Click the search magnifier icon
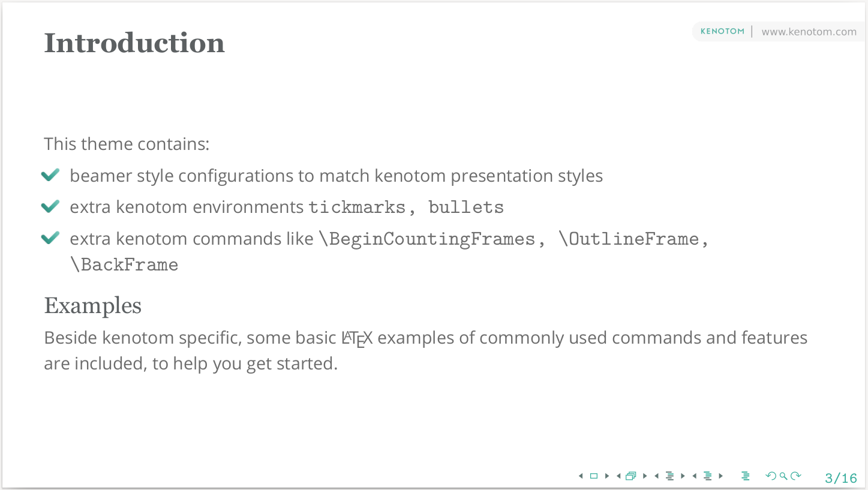 coord(783,476)
